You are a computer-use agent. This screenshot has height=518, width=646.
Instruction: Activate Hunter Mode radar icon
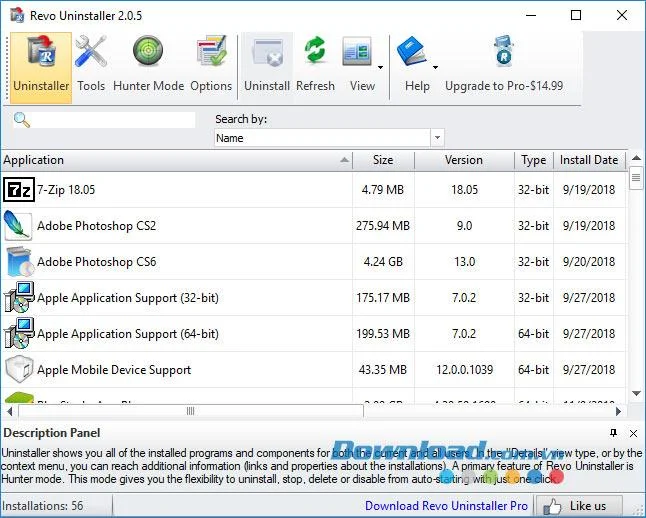[148, 52]
